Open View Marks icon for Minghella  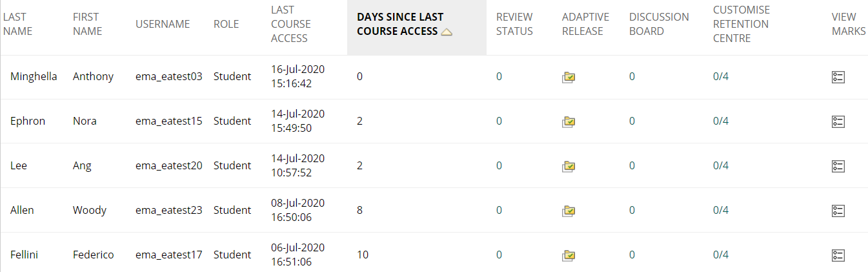(x=838, y=77)
